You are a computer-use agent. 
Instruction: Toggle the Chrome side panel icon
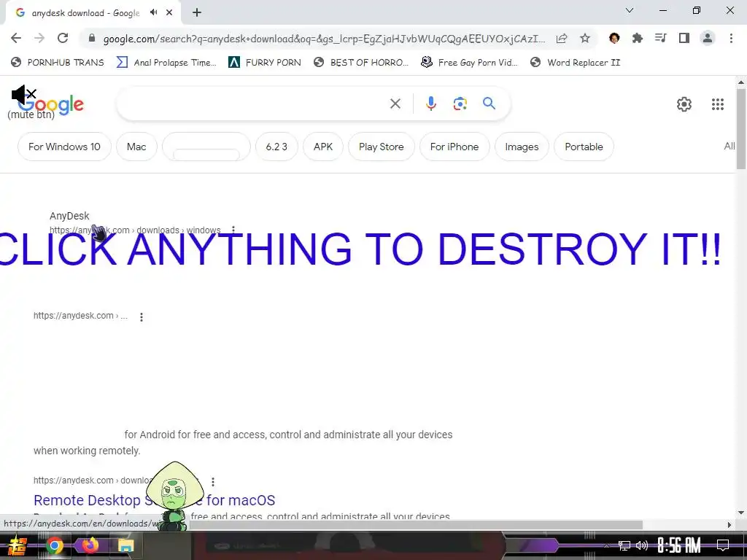coord(684,38)
